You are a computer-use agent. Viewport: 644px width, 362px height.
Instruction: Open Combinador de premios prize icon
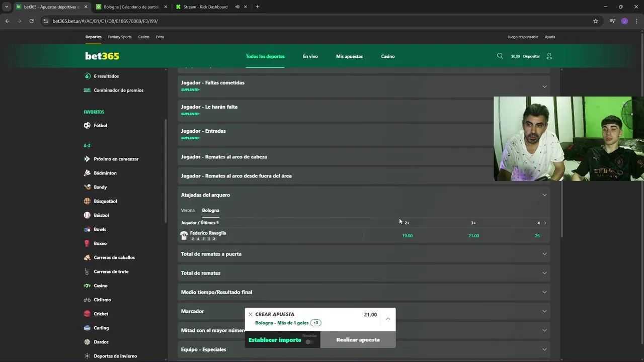[87, 90]
